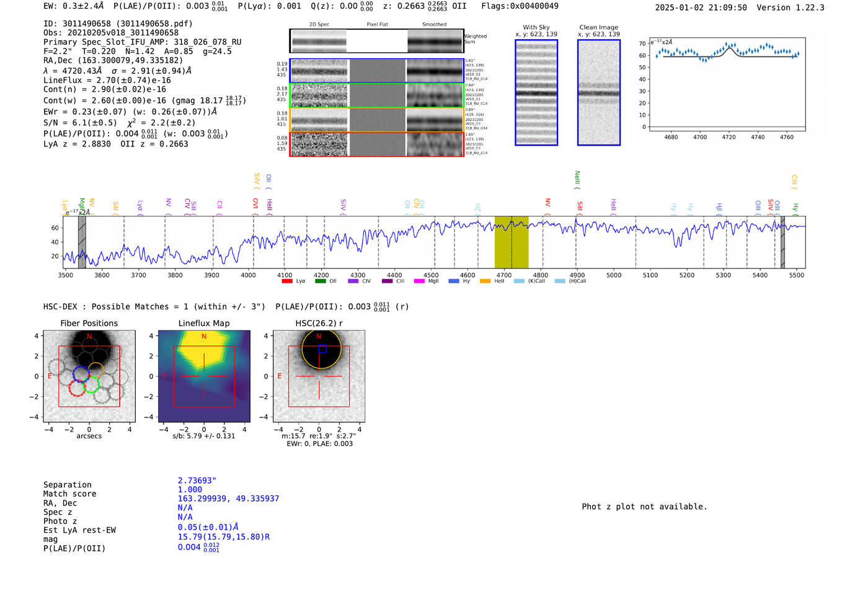This screenshot has height=591, width=868.
Task: Click the magenta MgII legend swatch
Action: 419,281
